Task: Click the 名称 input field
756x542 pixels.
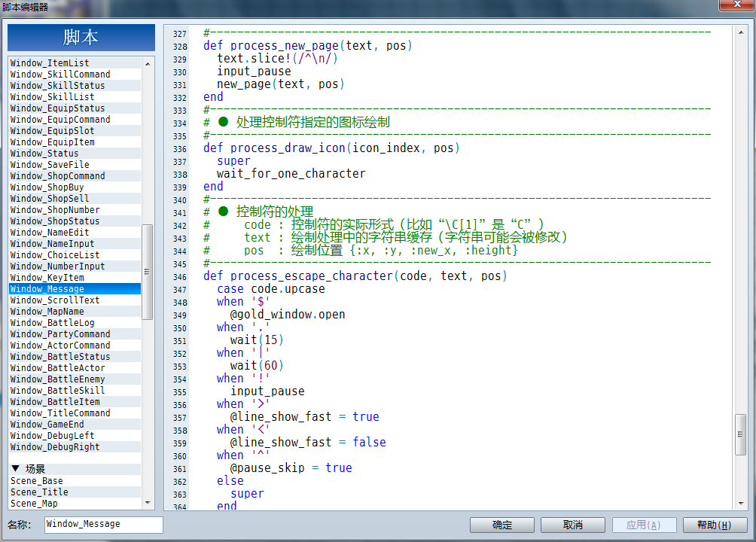Action: (x=104, y=525)
